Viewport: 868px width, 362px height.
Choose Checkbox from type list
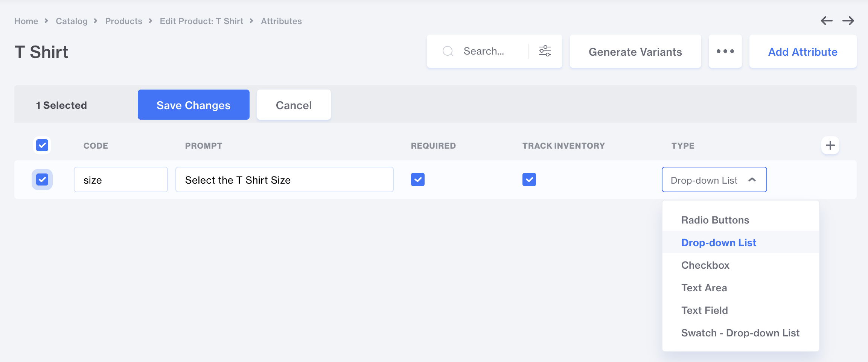[x=740, y=265]
